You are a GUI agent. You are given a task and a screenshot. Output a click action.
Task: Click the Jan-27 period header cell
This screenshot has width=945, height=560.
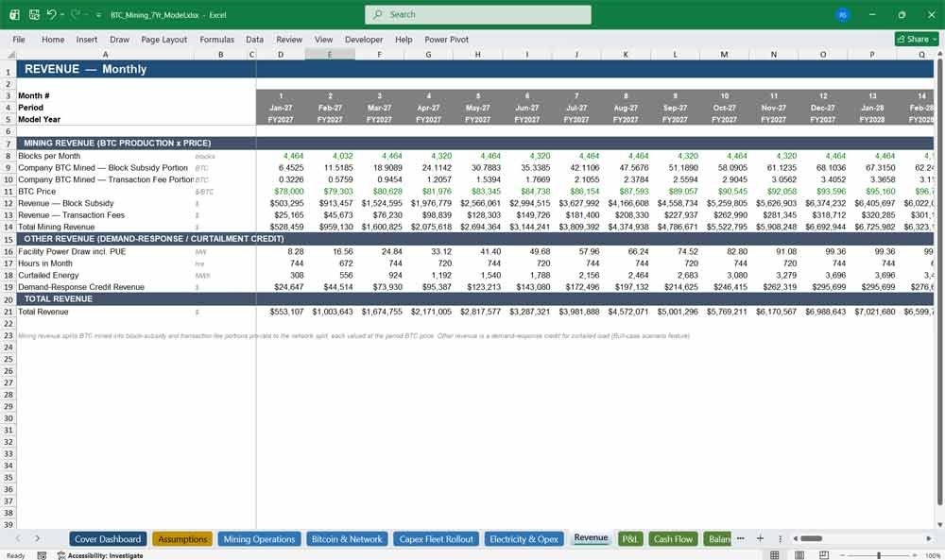click(x=281, y=108)
